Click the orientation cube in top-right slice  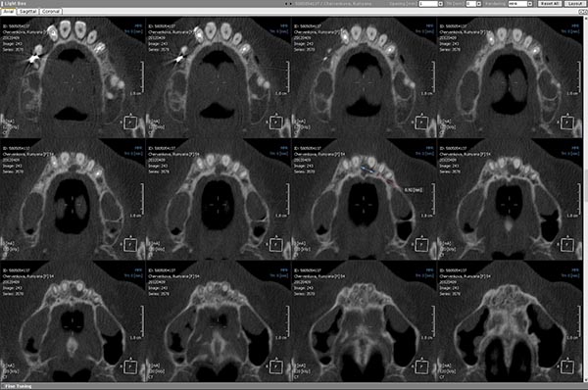(566, 122)
